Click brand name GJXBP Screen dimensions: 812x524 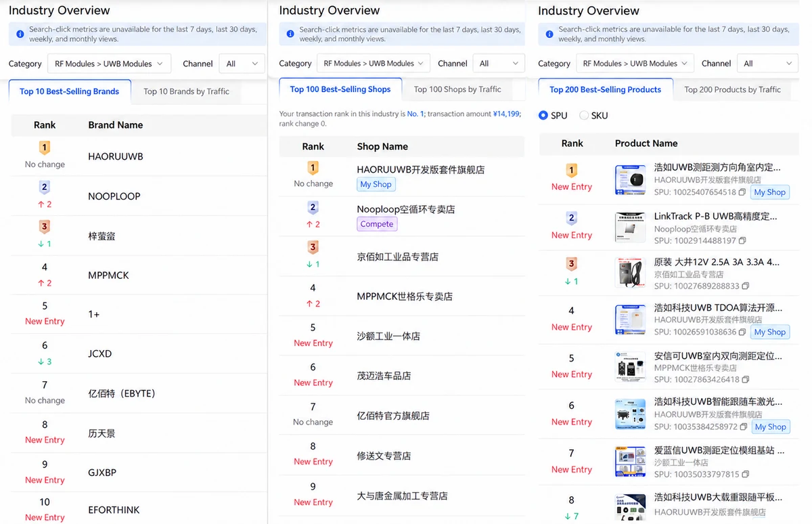tap(102, 473)
